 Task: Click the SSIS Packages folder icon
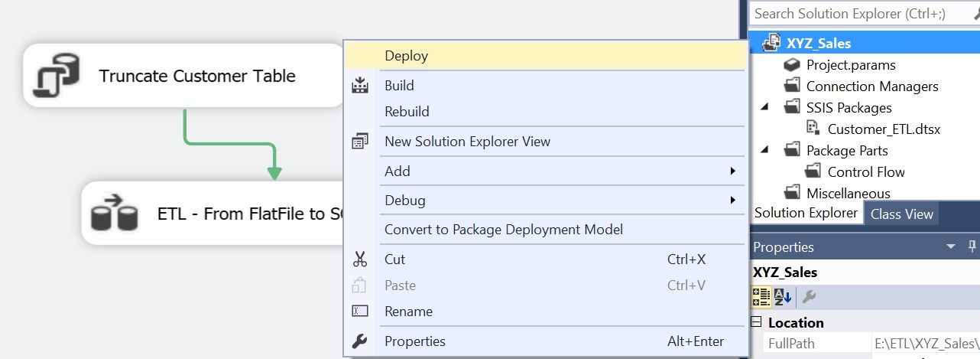point(793,108)
